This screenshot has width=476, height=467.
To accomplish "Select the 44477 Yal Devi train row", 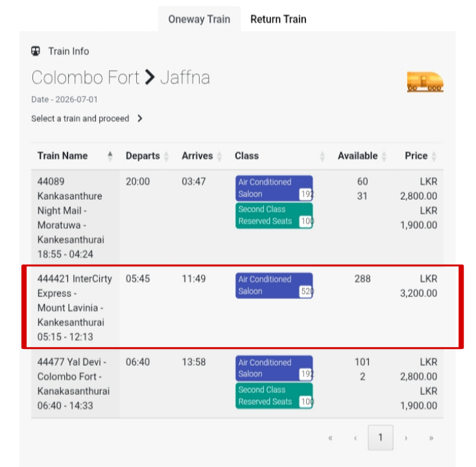I will click(237, 383).
